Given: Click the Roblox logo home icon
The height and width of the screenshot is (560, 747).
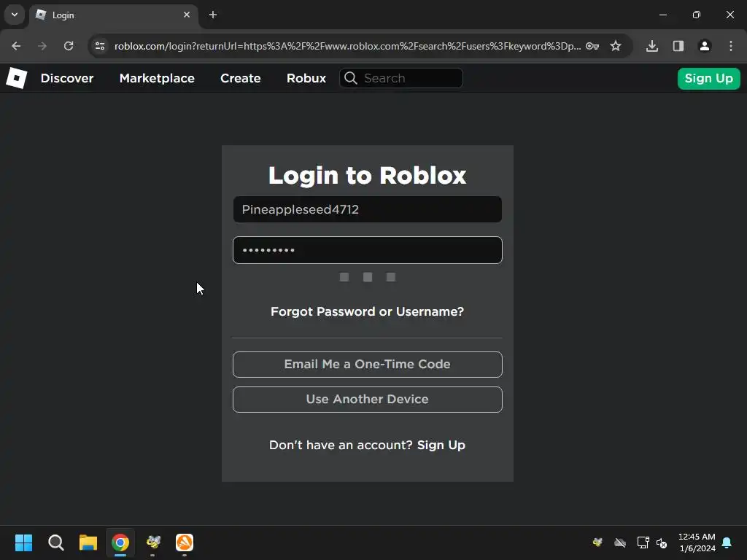Looking at the screenshot, I should pyautogui.click(x=17, y=78).
